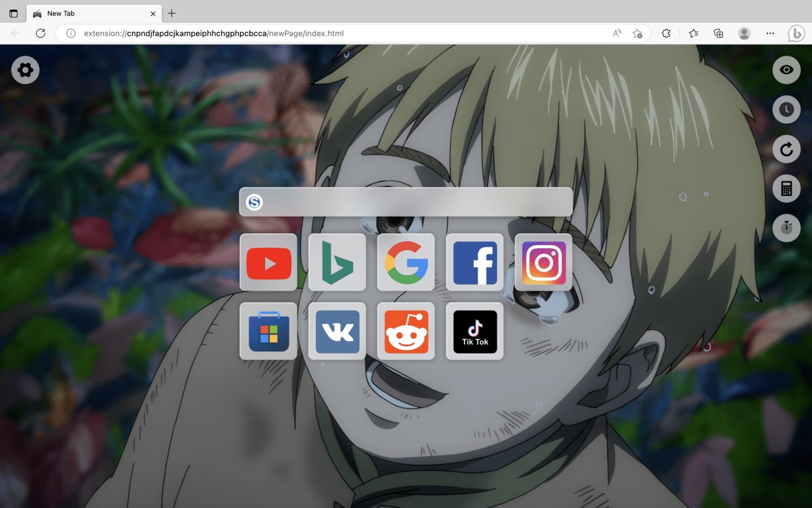Close the New Tab tab

coord(153,13)
